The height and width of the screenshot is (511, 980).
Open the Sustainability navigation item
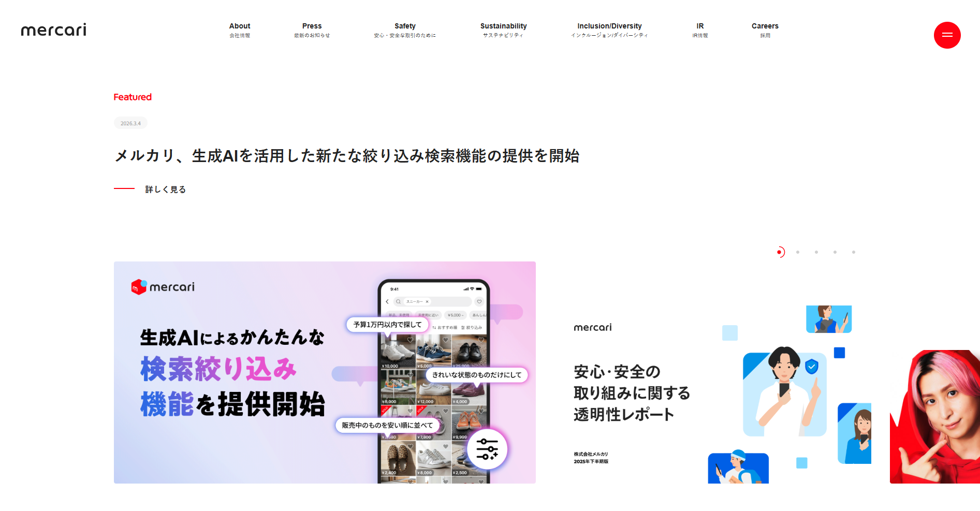click(503, 30)
